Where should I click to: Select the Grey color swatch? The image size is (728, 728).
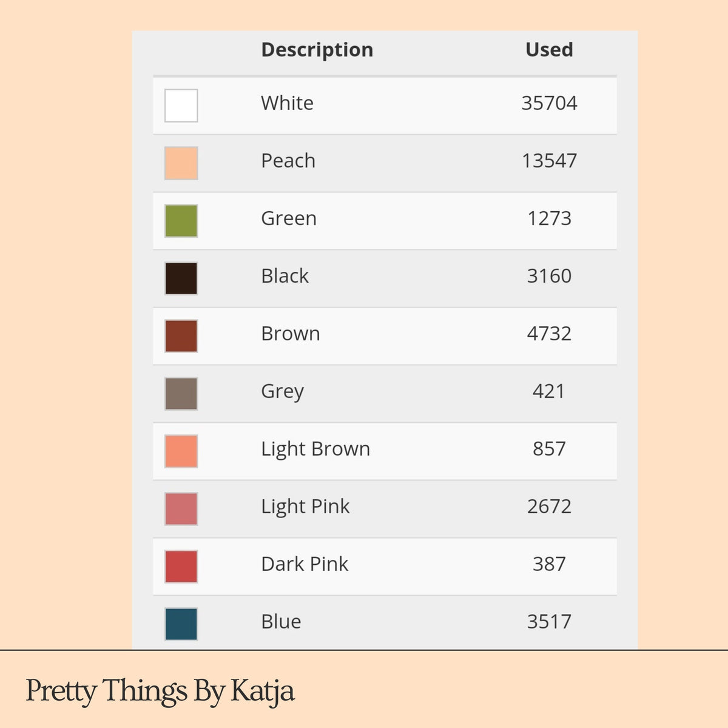point(181,394)
